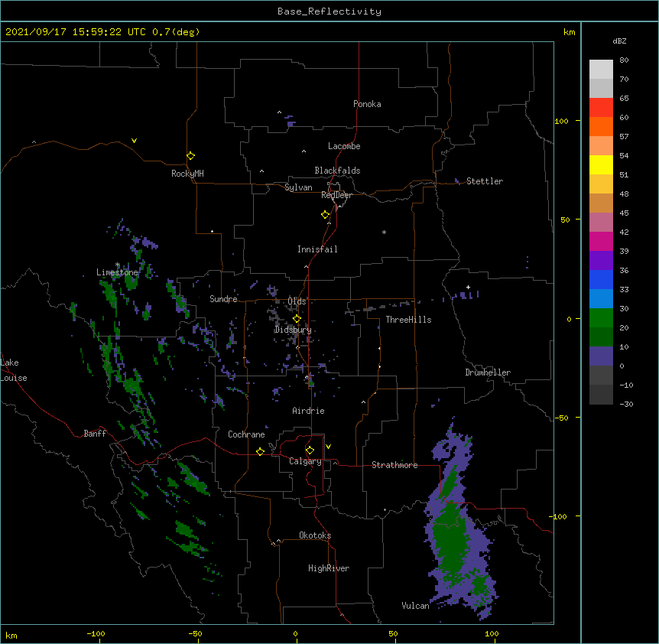This screenshot has width=659, height=644.
Task: Select the yellow V marker east of Calgary
Action: (x=328, y=447)
